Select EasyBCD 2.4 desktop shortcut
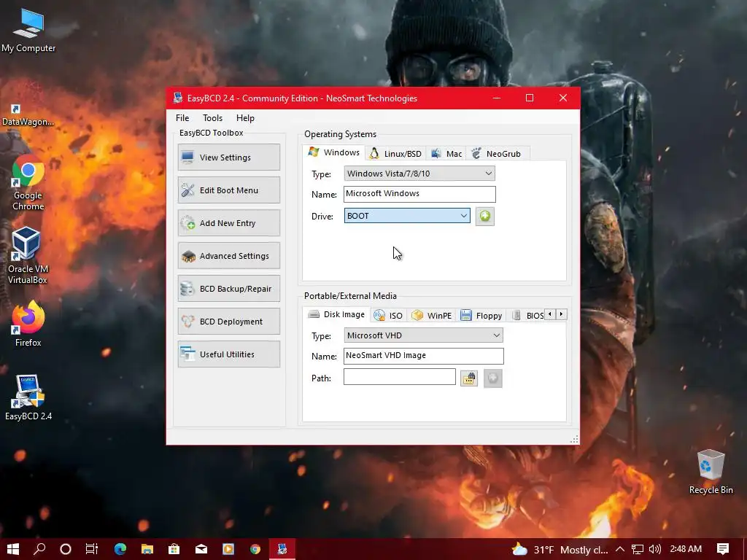This screenshot has width=747, height=560. (28, 398)
